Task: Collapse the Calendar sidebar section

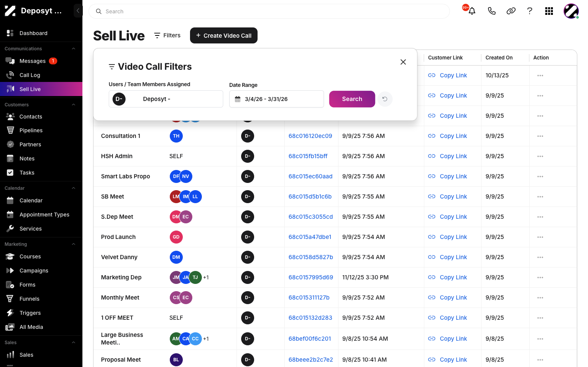Action: (74, 188)
